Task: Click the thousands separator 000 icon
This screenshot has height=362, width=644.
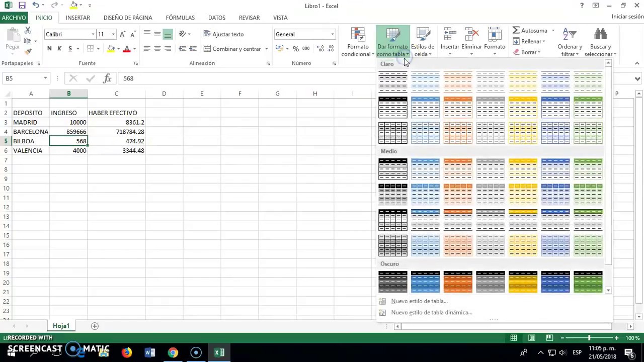Action: click(306, 49)
